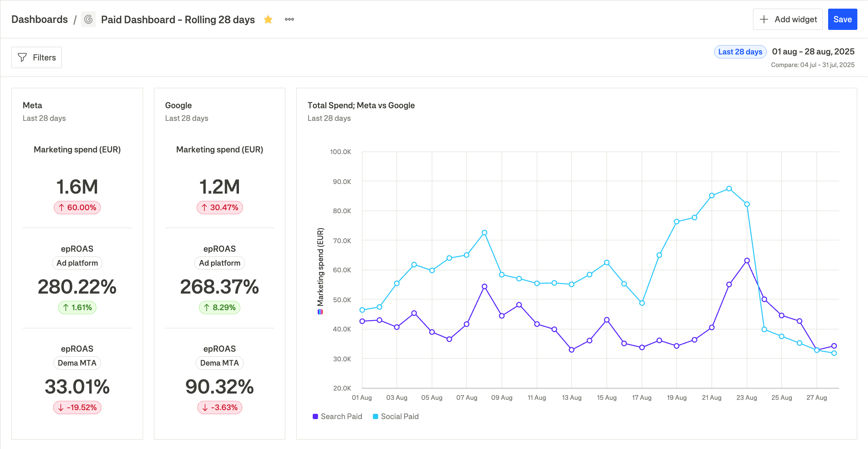Click the y-axis metric color icon
This screenshot has width=868, height=449.
tap(320, 312)
